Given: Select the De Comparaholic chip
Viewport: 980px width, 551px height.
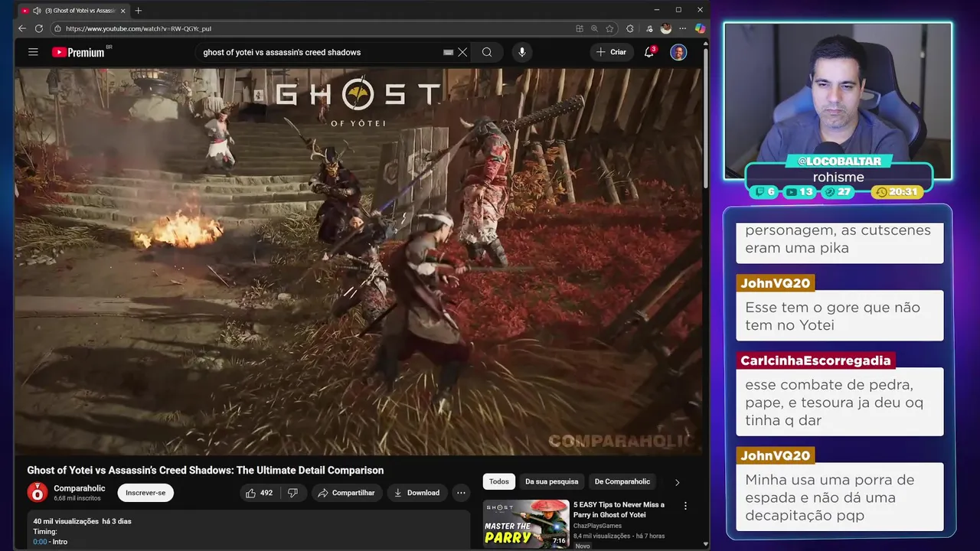Looking at the screenshot, I should point(622,481).
